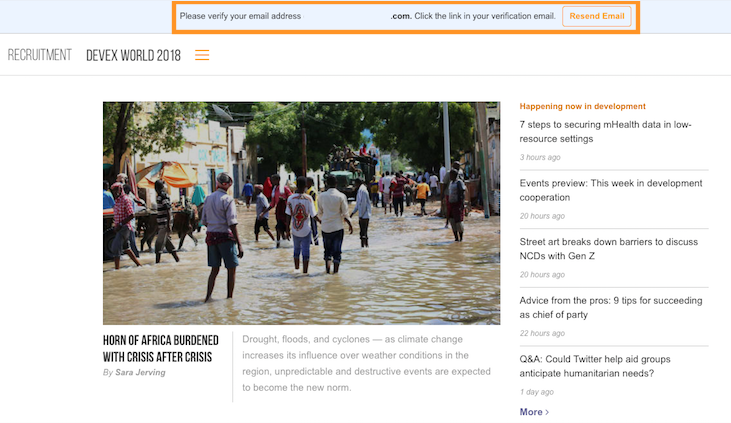
Task: Open Advice from the pros article
Action: click(611, 307)
